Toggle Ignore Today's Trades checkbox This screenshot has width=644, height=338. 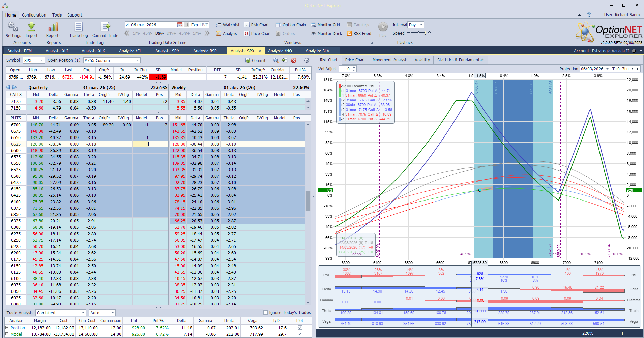coord(265,313)
